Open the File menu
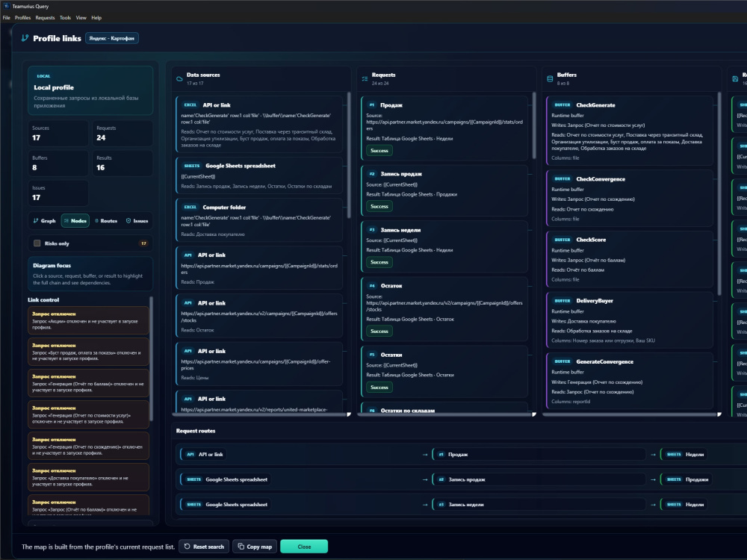This screenshot has height=560, width=747. (6, 18)
